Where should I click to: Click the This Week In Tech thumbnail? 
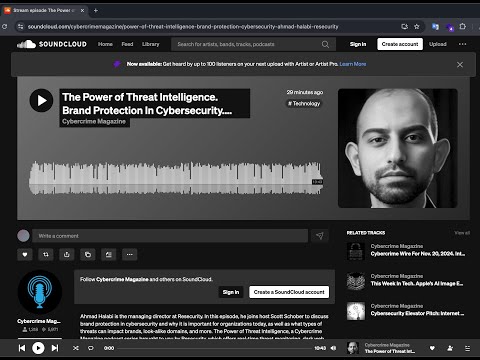click(356, 281)
